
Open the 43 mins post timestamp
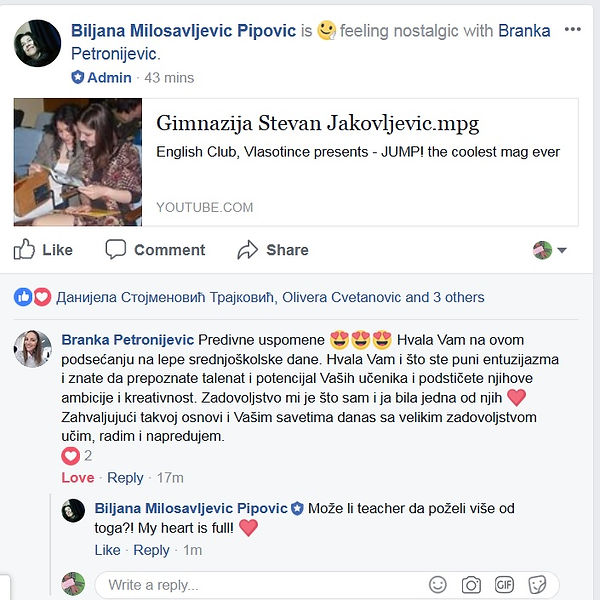click(169, 77)
